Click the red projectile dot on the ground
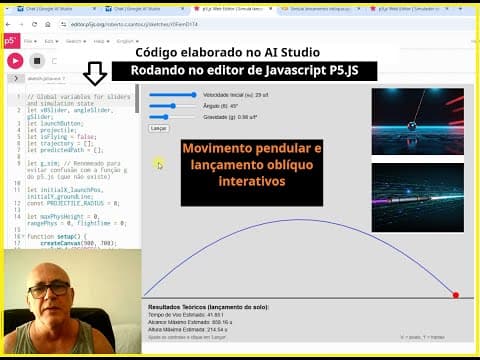Viewport: 480px width, 360px height. [456, 295]
